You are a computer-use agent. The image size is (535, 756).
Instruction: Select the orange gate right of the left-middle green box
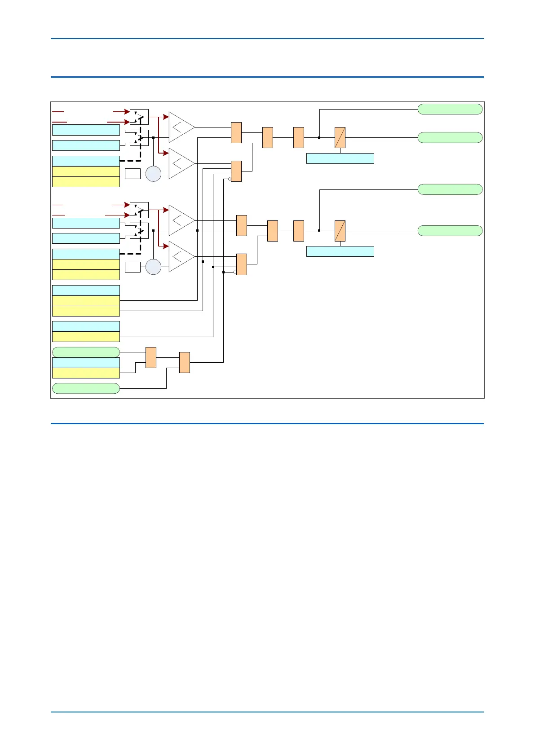tap(151, 357)
